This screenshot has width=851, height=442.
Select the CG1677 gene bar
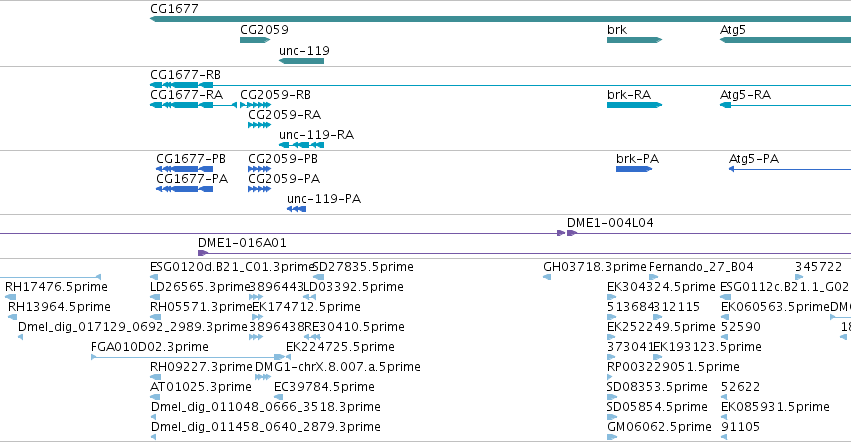coord(500,19)
